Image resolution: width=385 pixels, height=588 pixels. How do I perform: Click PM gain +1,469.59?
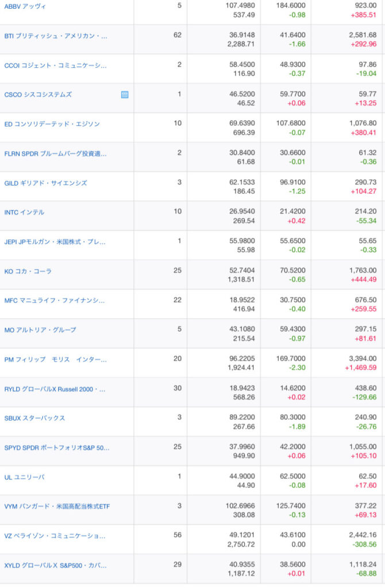[361, 367]
